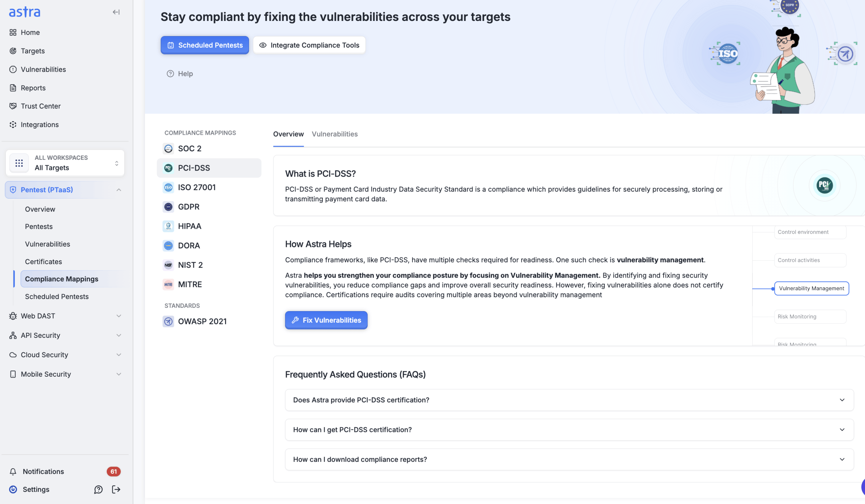Image resolution: width=865 pixels, height=504 pixels.
Task: Click the Cloud Security cloud icon
Action: tap(13, 355)
